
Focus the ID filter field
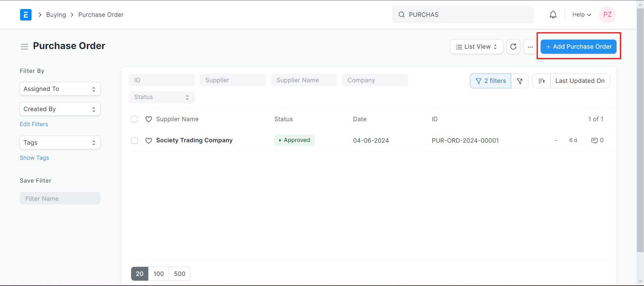tap(162, 80)
